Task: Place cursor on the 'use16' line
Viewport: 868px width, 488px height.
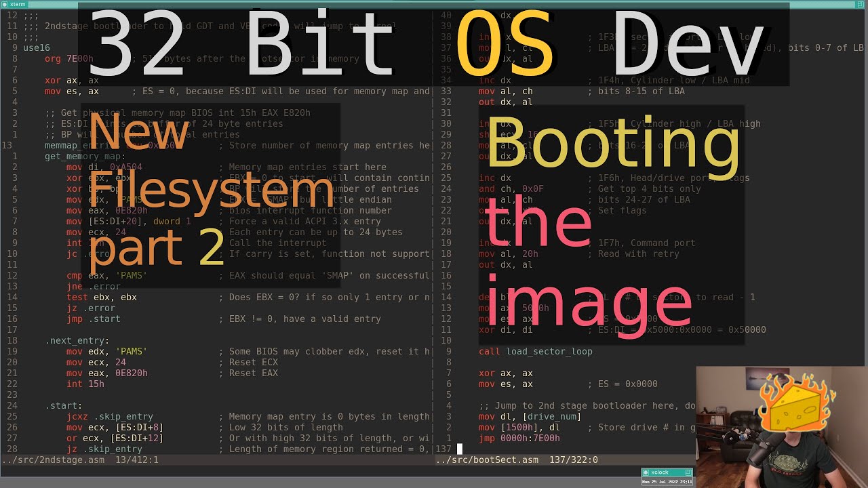Action: [37, 47]
